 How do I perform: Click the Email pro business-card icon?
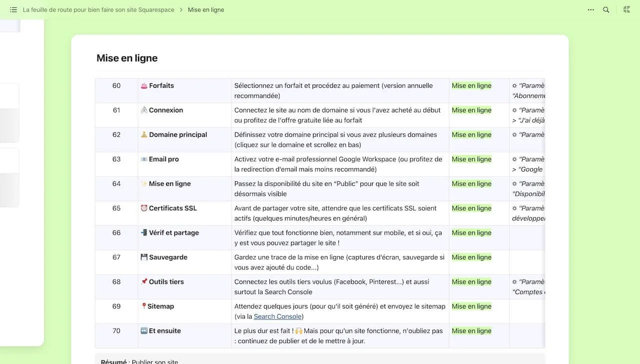pos(144,159)
